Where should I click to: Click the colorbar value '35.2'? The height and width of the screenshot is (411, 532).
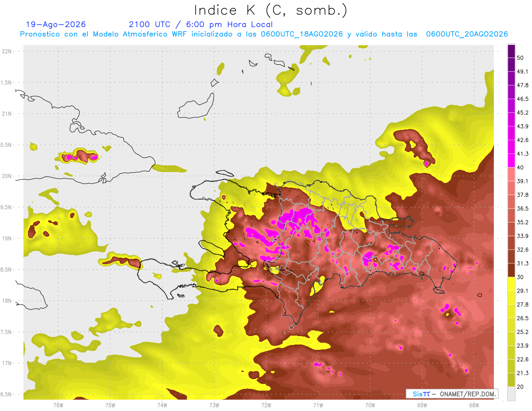523,222
